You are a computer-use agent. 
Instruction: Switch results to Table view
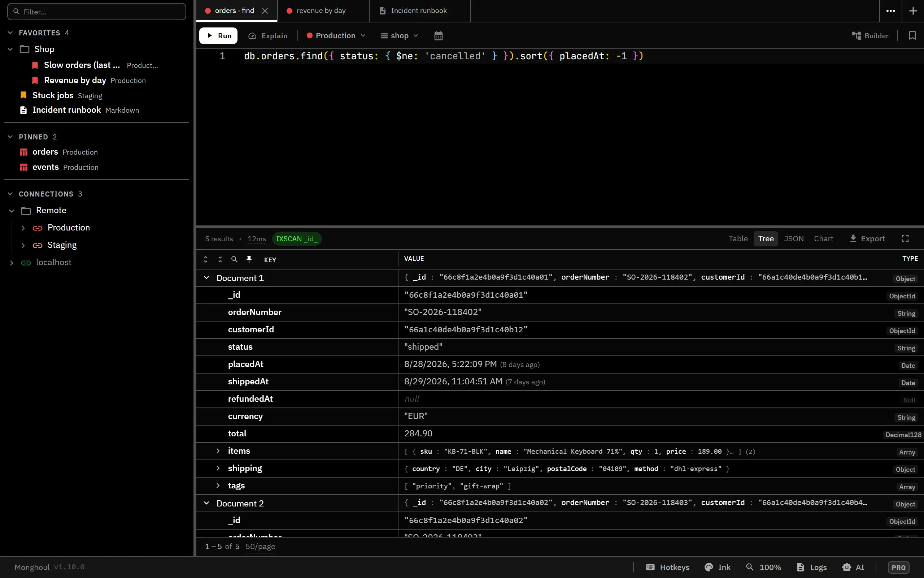[x=738, y=238]
